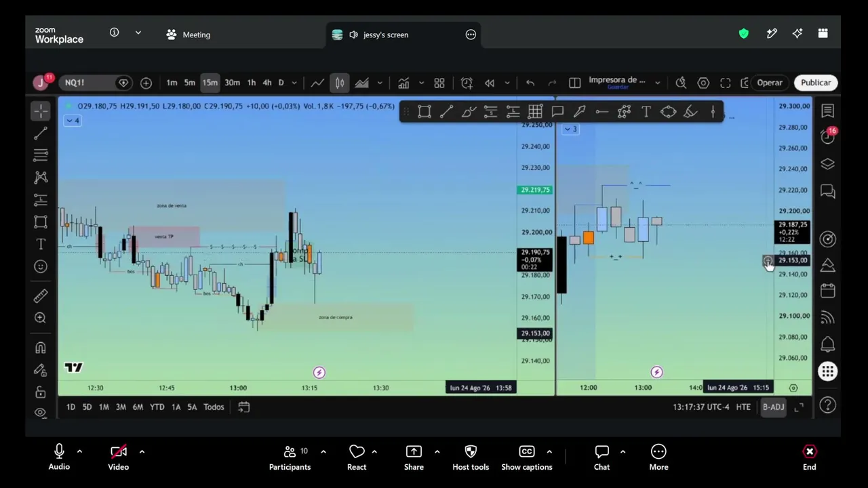The width and height of the screenshot is (868, 488).
Task: Open the forecasting and measurement tools
Action: [x=41, y=200]
